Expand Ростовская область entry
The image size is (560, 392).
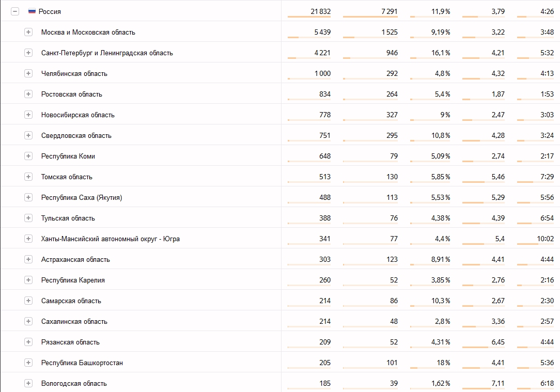tap(28, 94)
